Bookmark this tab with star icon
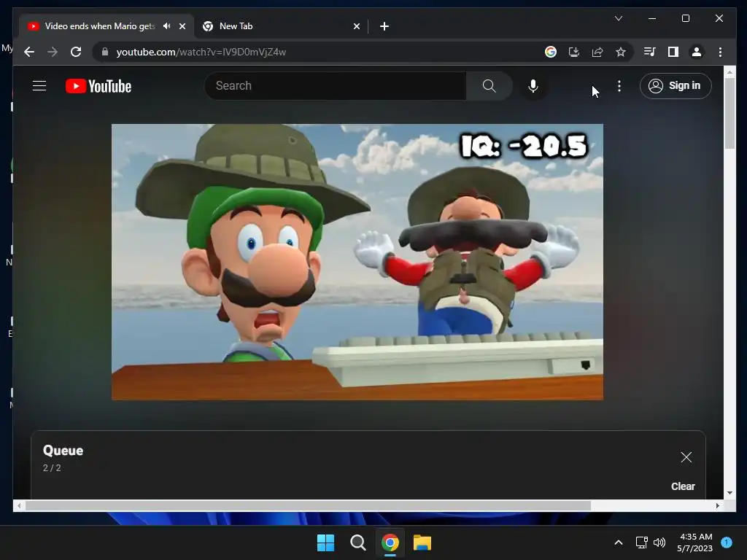The height and width of the screenshot is (560, 747). point(621,52)
